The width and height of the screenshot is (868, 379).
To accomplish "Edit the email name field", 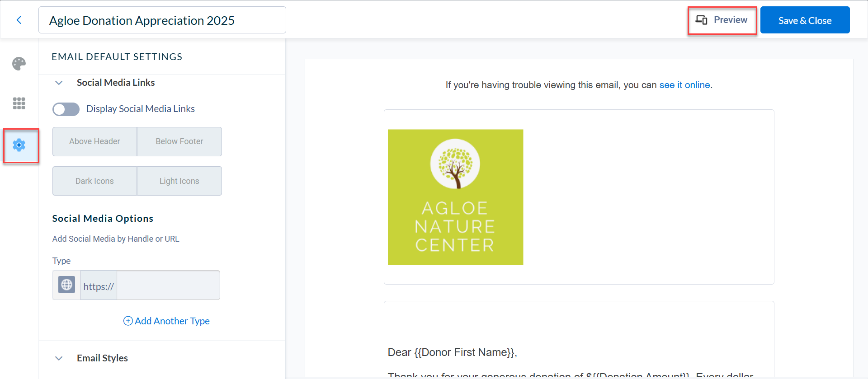I will tap(162, 20).
